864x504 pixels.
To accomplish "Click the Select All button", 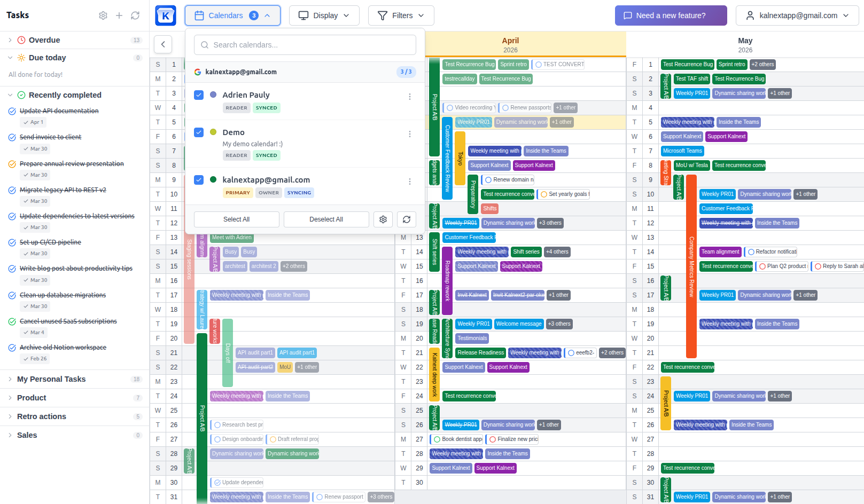I will pyautogui.click(x=236, y=219).
